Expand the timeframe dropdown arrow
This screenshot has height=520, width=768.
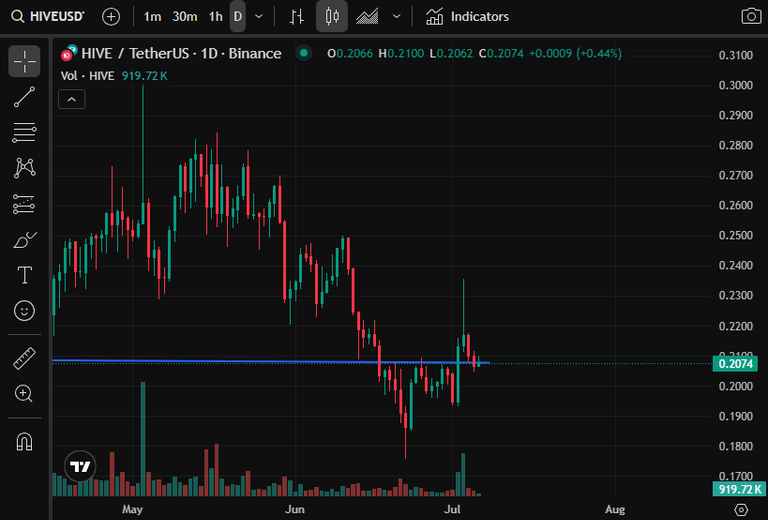[x=259, y=17]
